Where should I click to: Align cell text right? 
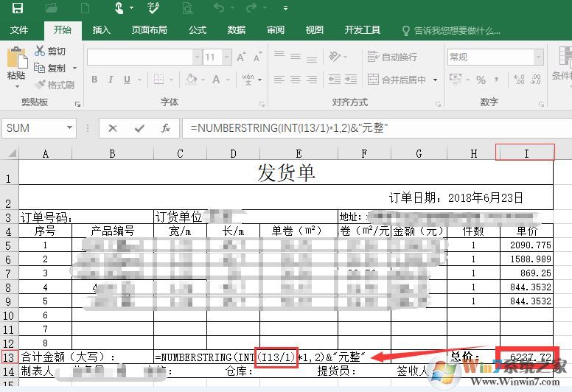tap(312, 79)
